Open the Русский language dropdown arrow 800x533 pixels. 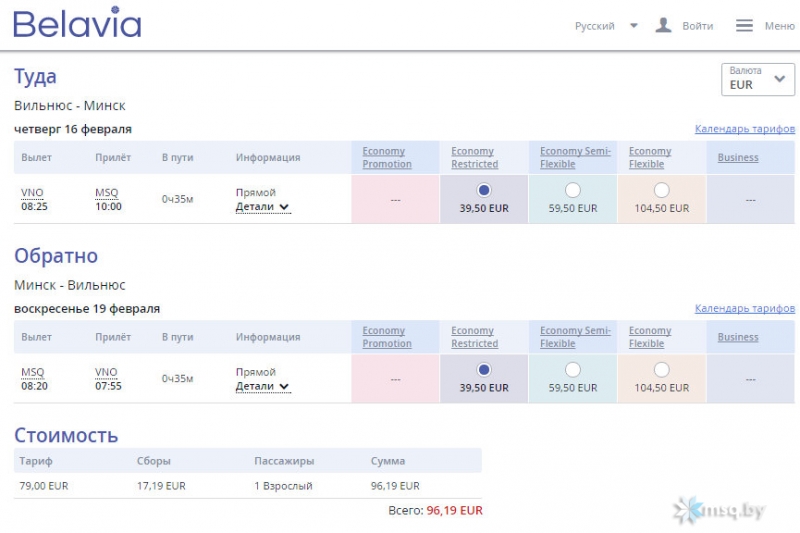(634, 26)
